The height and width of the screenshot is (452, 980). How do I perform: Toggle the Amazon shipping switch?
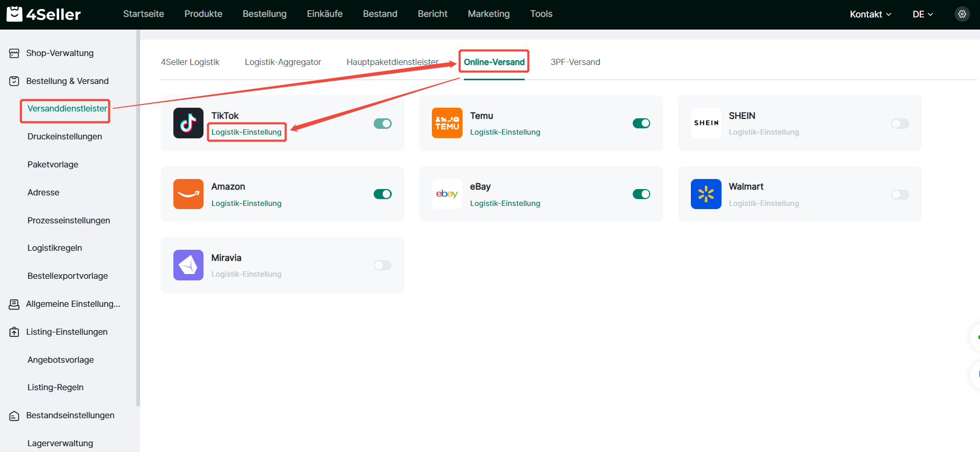383,194
